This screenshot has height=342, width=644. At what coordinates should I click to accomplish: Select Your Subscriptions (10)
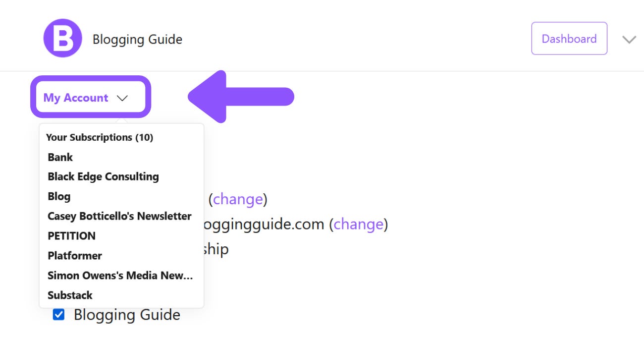click(99, 137)
